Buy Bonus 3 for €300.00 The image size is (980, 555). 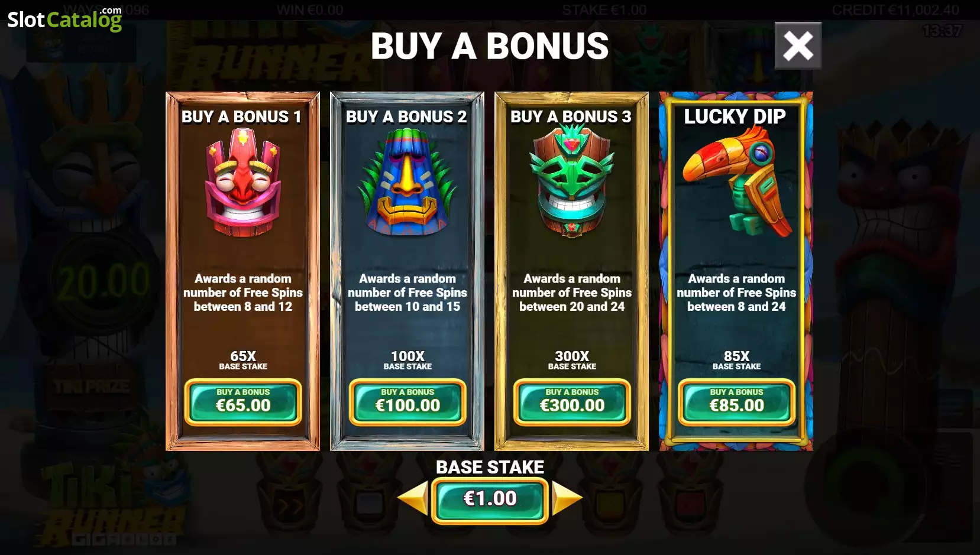tap(572, 402)
